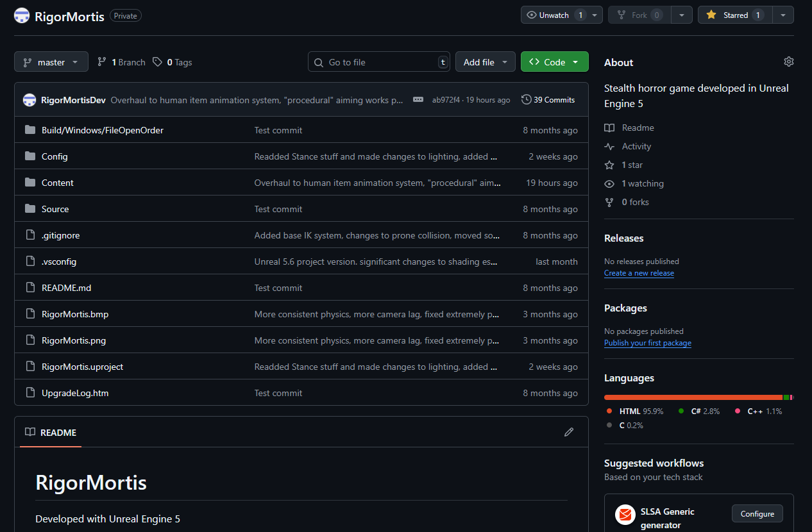812x532 pixels.
Task: Click the Source folder icon
Action: click(30, 209)
